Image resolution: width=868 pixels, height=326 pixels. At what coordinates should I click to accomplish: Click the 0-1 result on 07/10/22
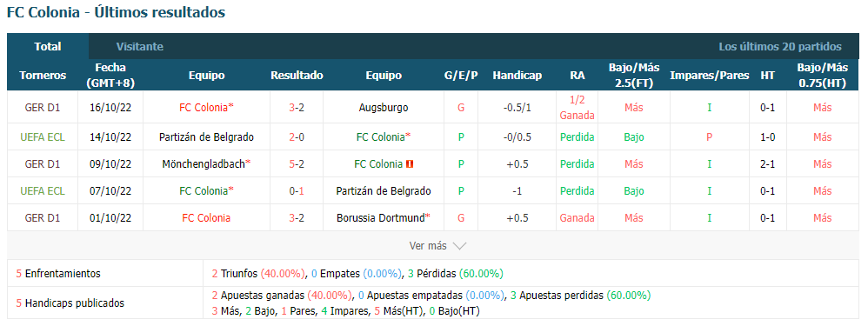(297, 191)
